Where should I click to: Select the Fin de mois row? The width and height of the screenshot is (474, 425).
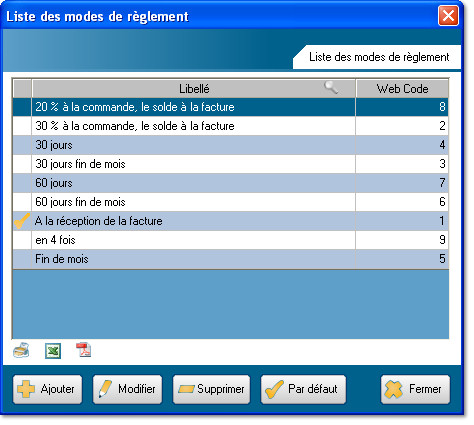tap(230, 259)
